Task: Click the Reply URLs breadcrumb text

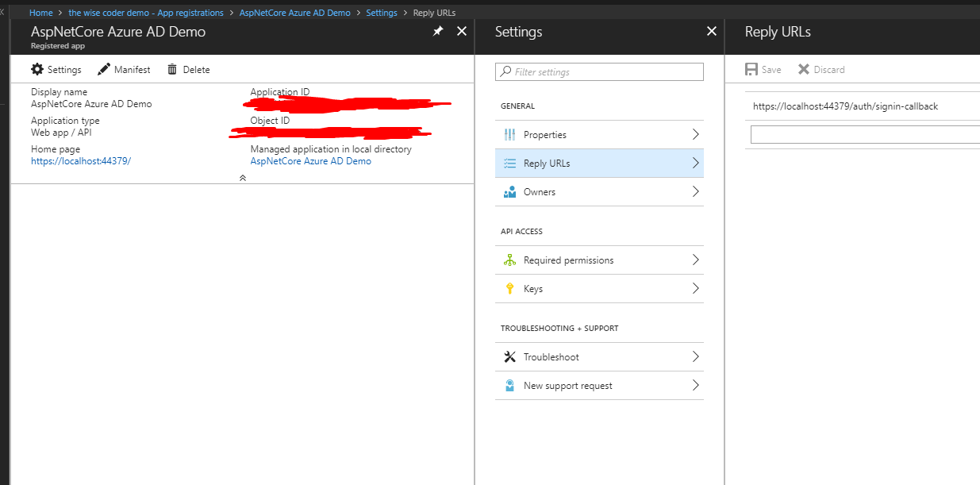Action: [434, 13]
